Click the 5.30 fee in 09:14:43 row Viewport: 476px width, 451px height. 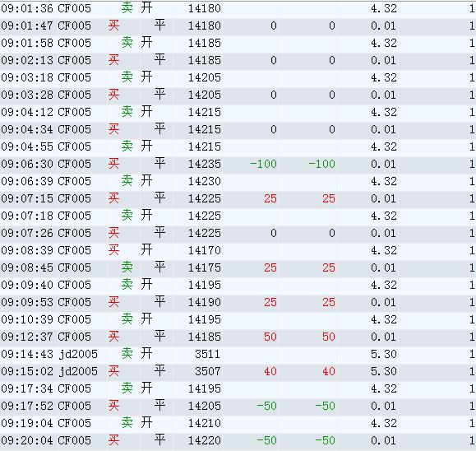pyautogui.click(x=384, y=354)
